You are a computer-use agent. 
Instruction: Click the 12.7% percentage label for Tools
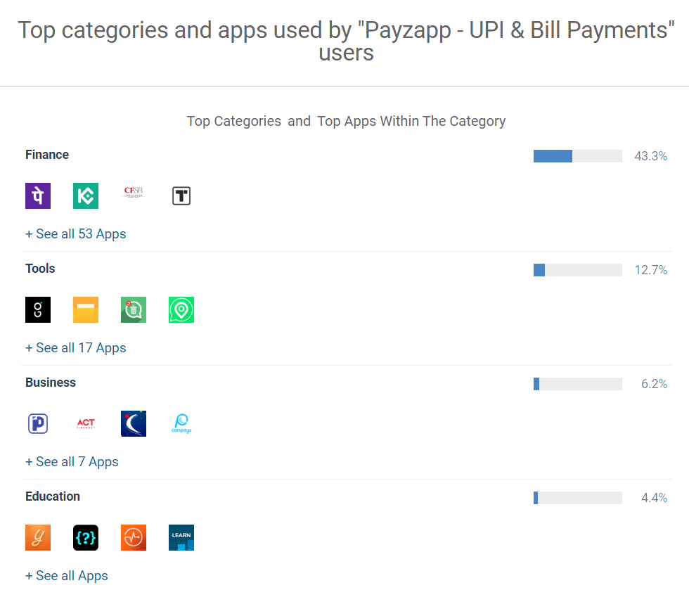click(x=651, y=269)
